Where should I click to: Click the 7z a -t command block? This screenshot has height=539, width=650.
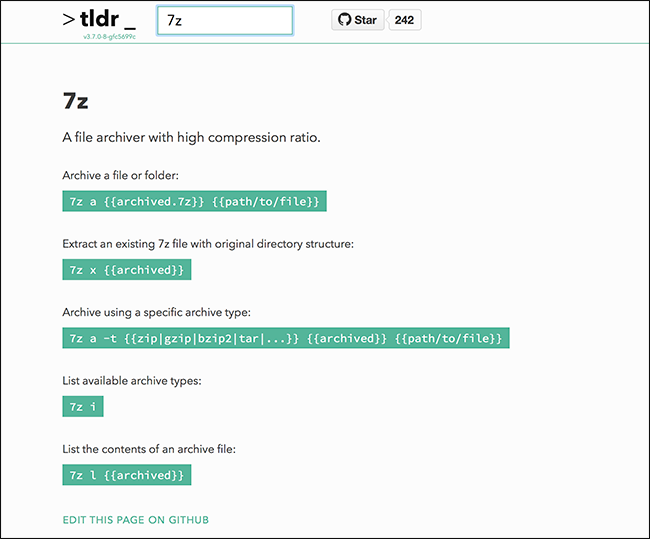(x=286, y=338)
